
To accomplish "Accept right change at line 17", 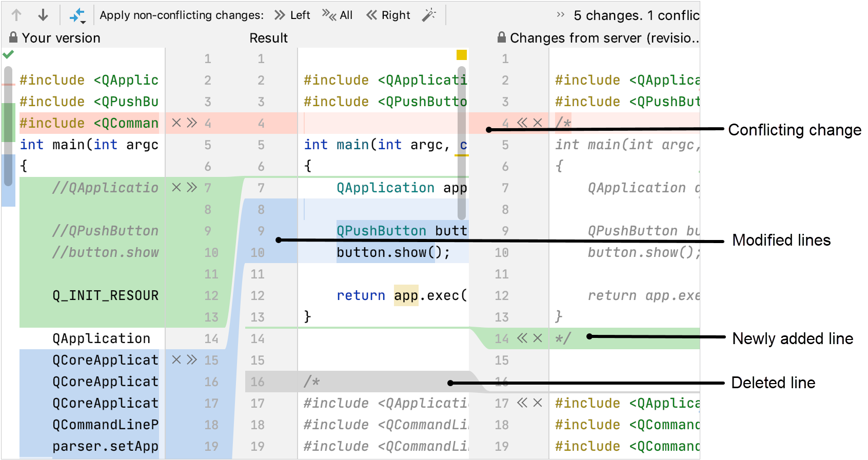I will (522, 403).
